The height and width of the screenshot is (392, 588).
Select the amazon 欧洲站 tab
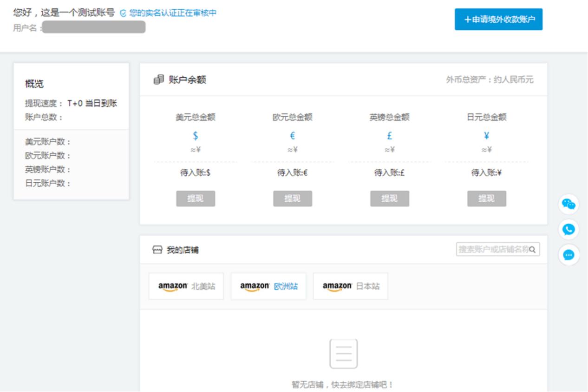pyautogui.click(x=268, y=286)
